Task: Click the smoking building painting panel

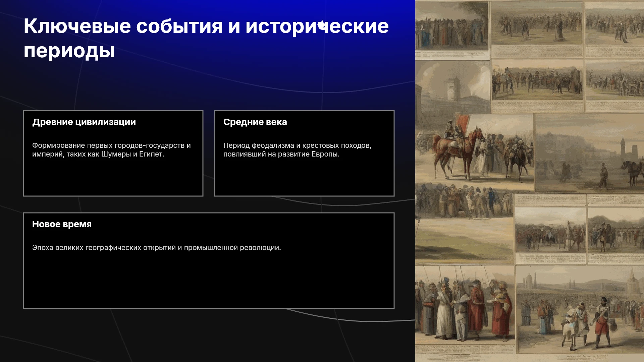Action: (453, 88)
